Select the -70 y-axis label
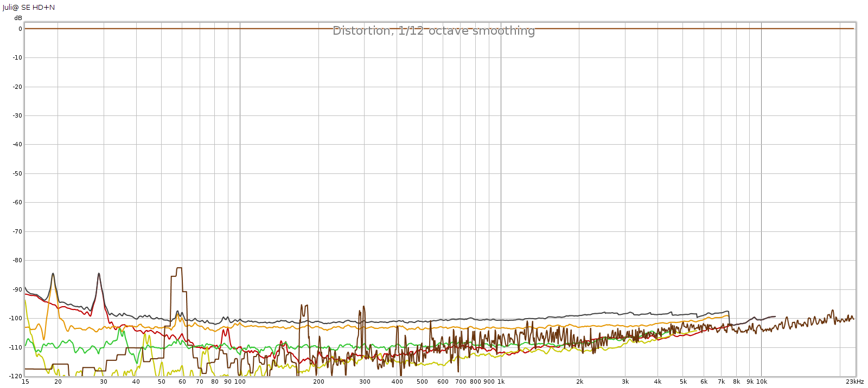The height and width of the screenshot is (388, 868). tap(17, 231)
